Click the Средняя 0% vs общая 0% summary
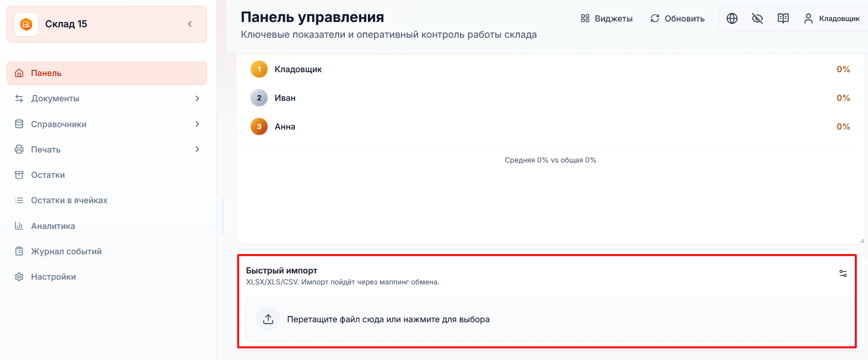Viewport: 868px width, 360px height. tap(550, 160)
